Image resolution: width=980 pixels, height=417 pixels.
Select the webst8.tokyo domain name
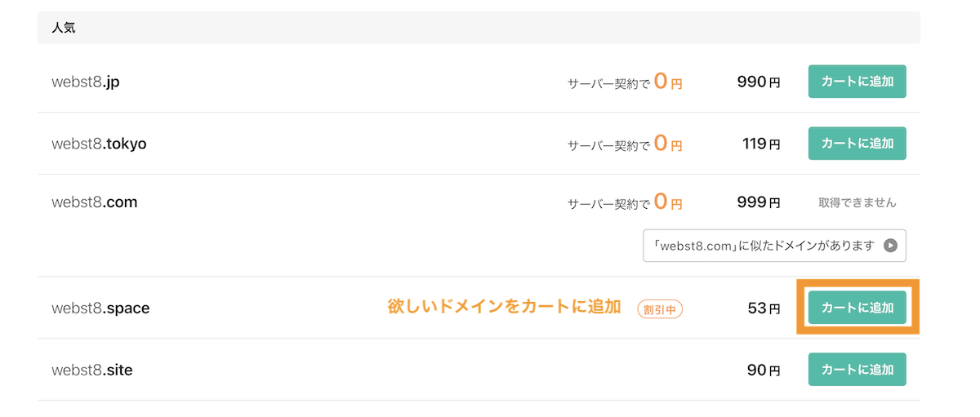pos(99,144)
